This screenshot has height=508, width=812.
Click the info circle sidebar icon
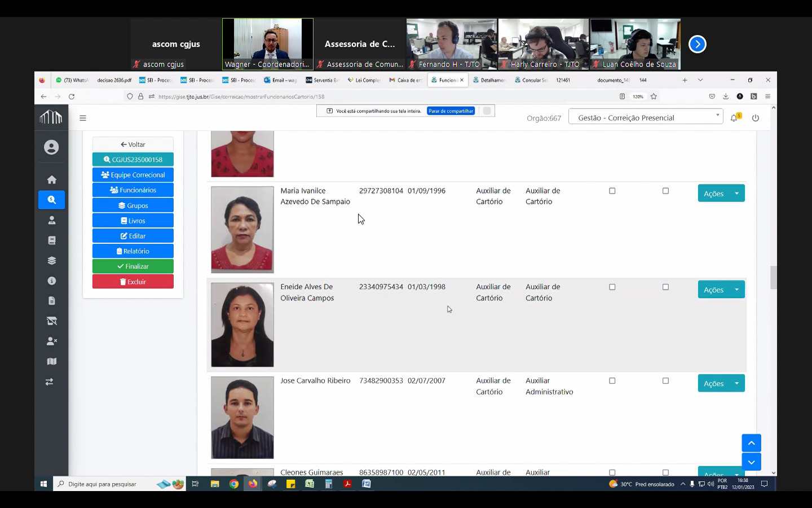(x=51, y=281)
